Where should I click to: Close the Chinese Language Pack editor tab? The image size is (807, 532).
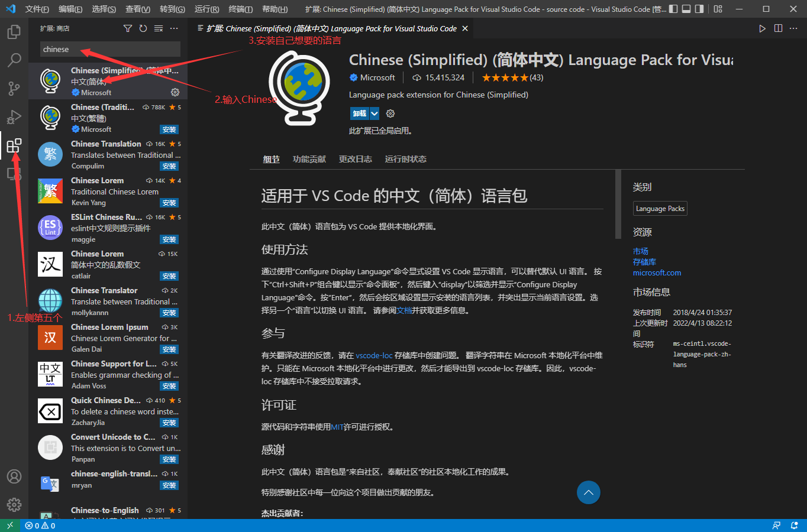click(x=465, y=28)
